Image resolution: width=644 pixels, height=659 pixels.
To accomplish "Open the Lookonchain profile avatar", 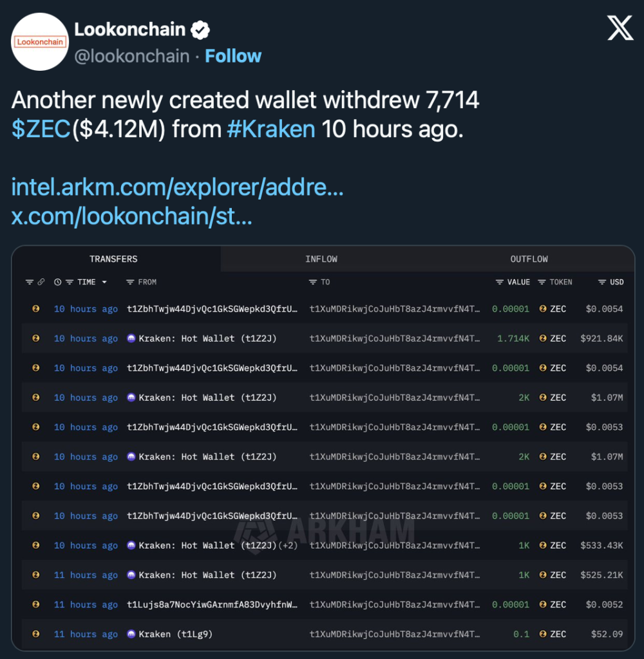I will pos(40,42).
